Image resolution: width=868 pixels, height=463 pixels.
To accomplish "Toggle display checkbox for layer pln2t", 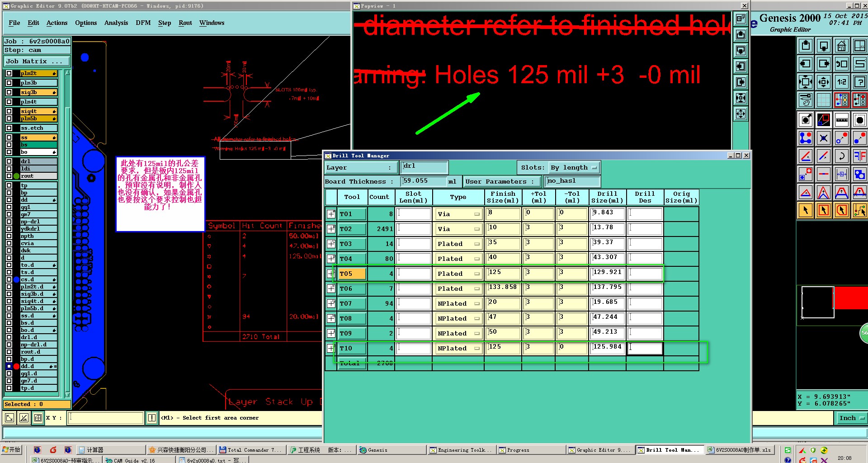I will point(9,73).
